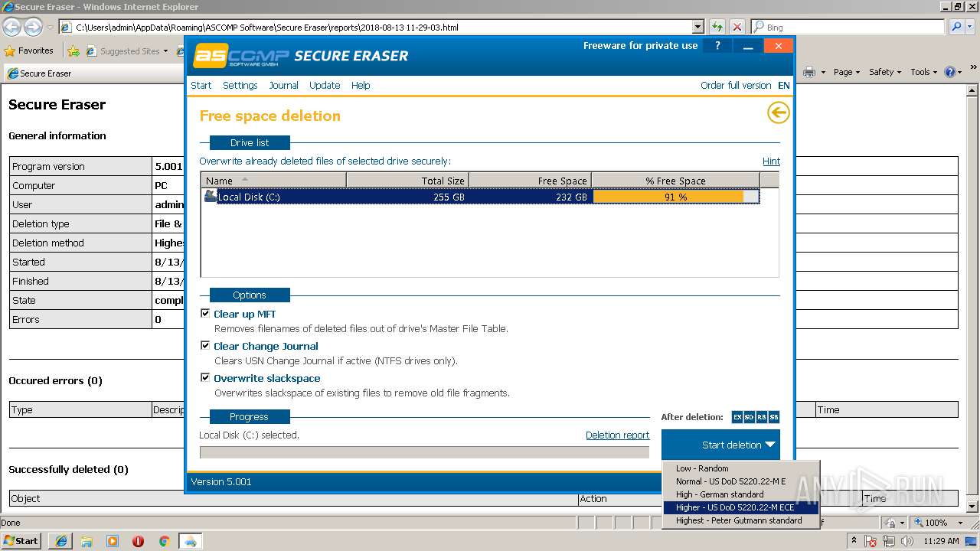
Task: Toggle Overwrite slackspace checkbox
Action: [x=205, y=377]
